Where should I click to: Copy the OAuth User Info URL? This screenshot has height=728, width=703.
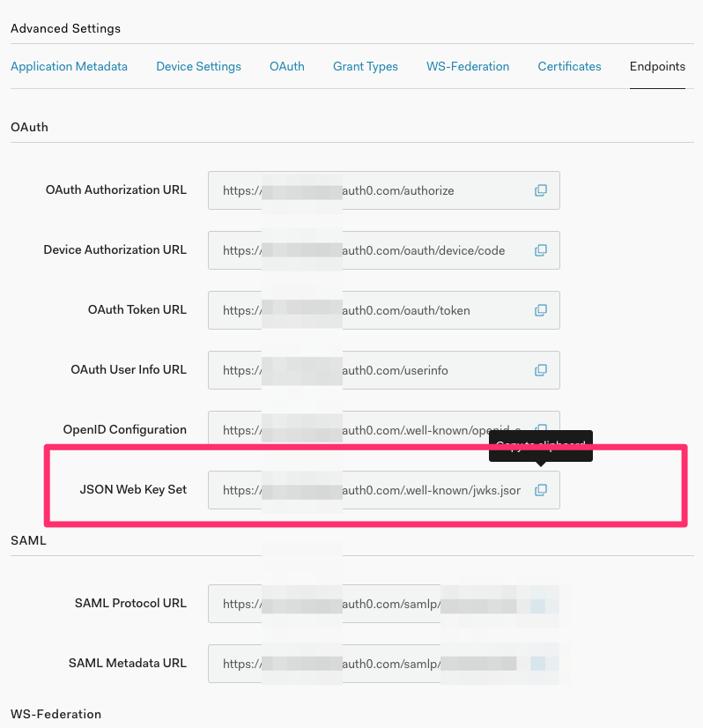541,370
